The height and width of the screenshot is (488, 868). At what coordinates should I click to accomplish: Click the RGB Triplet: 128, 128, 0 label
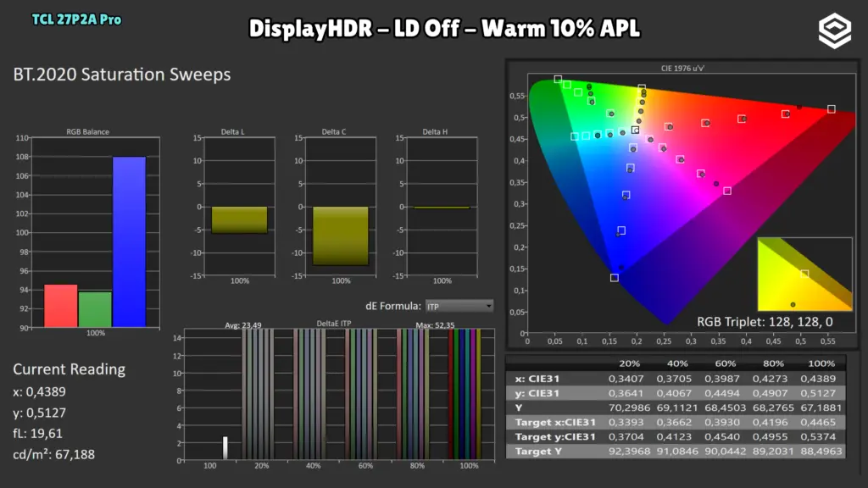point(765,322)
